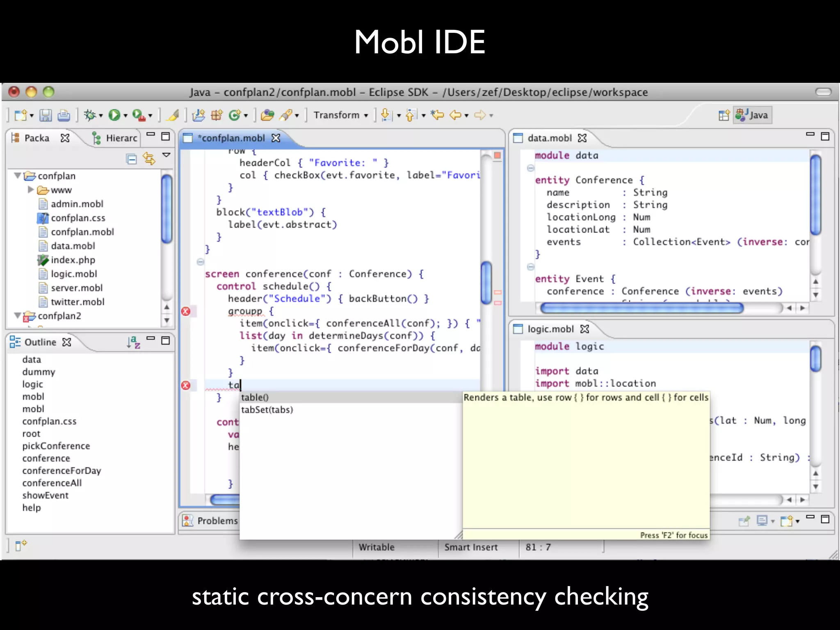Navigate forward with the right arrow

(480, 115)
